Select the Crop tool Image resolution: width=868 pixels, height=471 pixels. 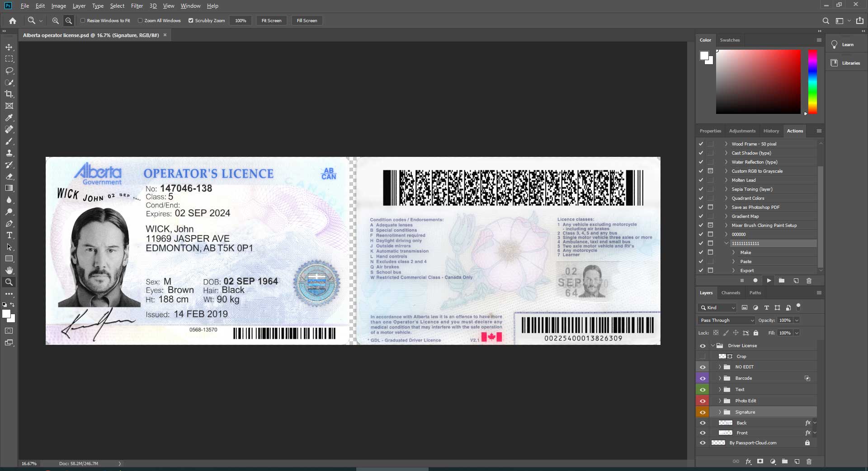point(9,94)
